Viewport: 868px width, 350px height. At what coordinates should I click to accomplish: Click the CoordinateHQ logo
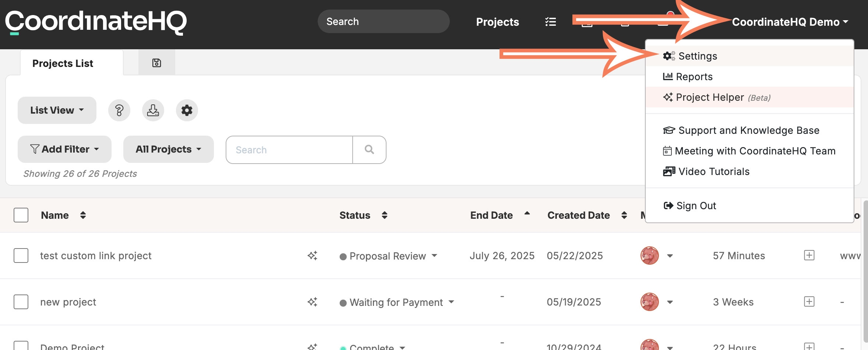(96, 22)
